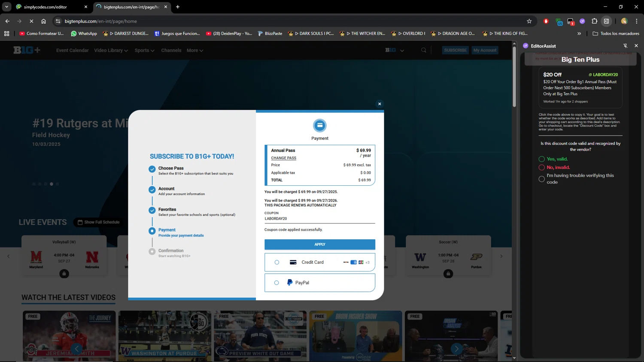This screenshot has height=362, width=644.
Task: Close the EditorAssist side panel
Action: point(636,46)
